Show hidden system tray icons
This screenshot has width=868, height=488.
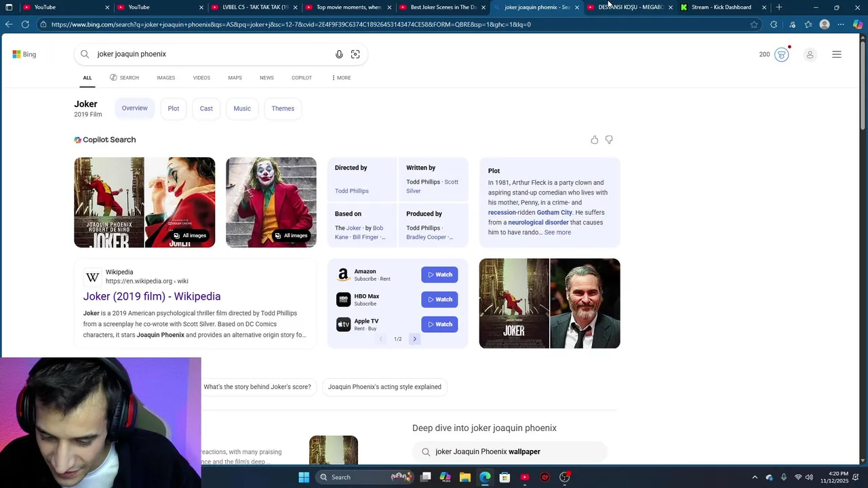[755, 477]
